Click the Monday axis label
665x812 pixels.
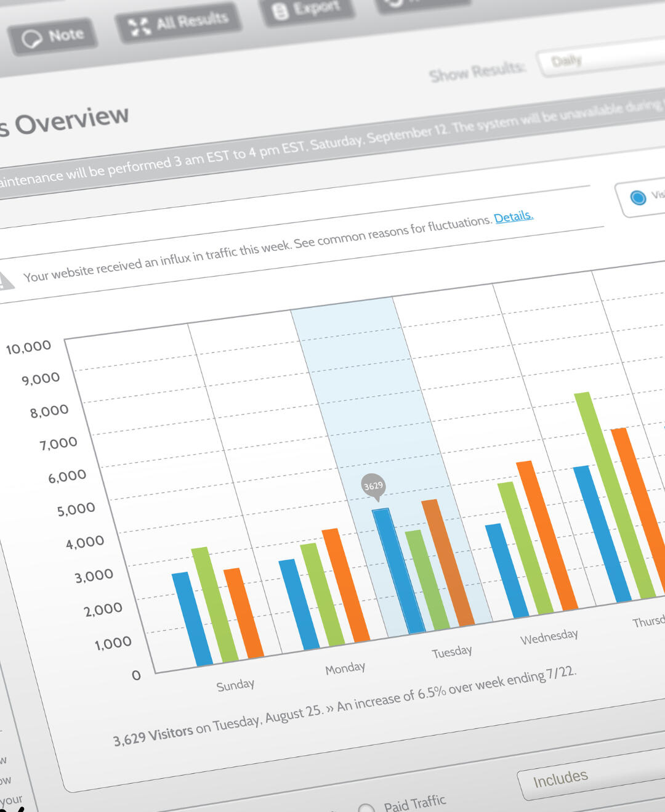pos(345,668)
